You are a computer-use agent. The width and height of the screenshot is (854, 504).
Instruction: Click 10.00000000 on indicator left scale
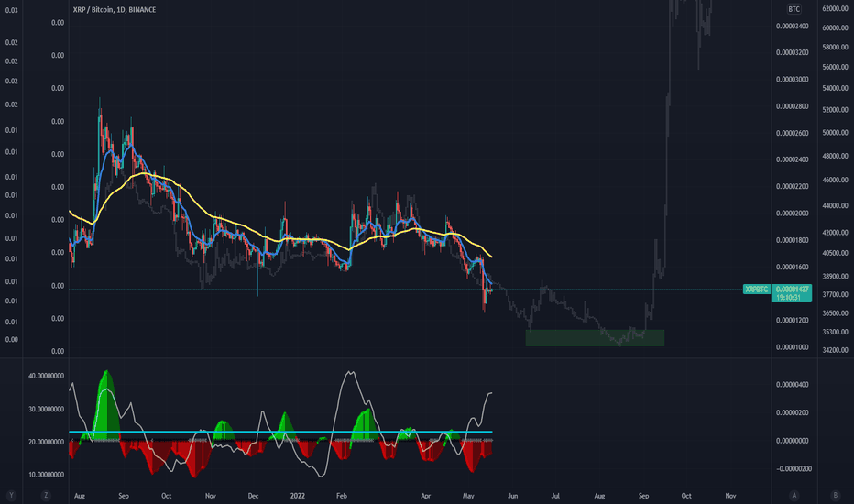coord(47,475)
